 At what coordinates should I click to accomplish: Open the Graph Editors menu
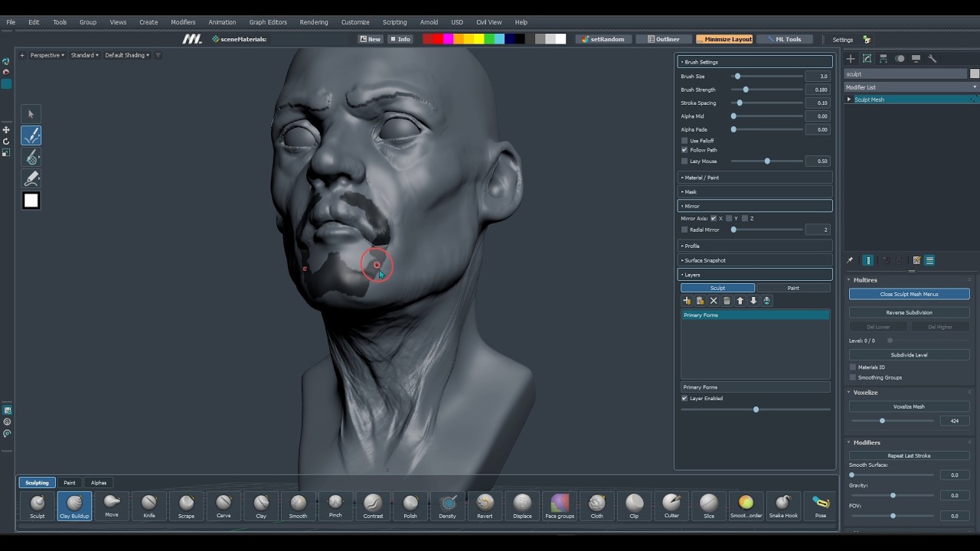click(x=268, y=22)
